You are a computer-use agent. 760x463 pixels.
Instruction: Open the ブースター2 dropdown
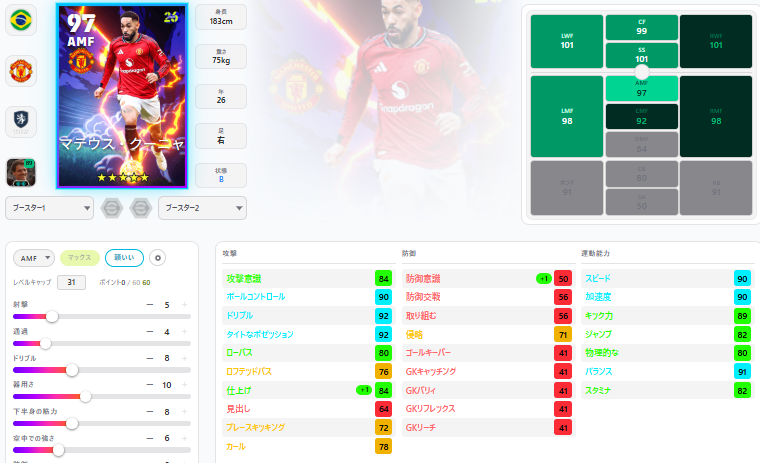pyautogui.click(x=202, y=208)
